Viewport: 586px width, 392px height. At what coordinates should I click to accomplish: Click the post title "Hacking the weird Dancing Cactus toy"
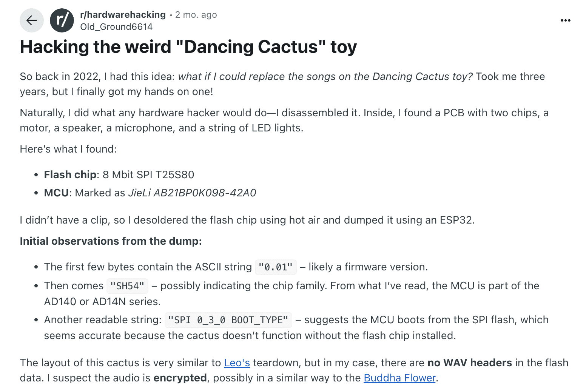(188, 47)
